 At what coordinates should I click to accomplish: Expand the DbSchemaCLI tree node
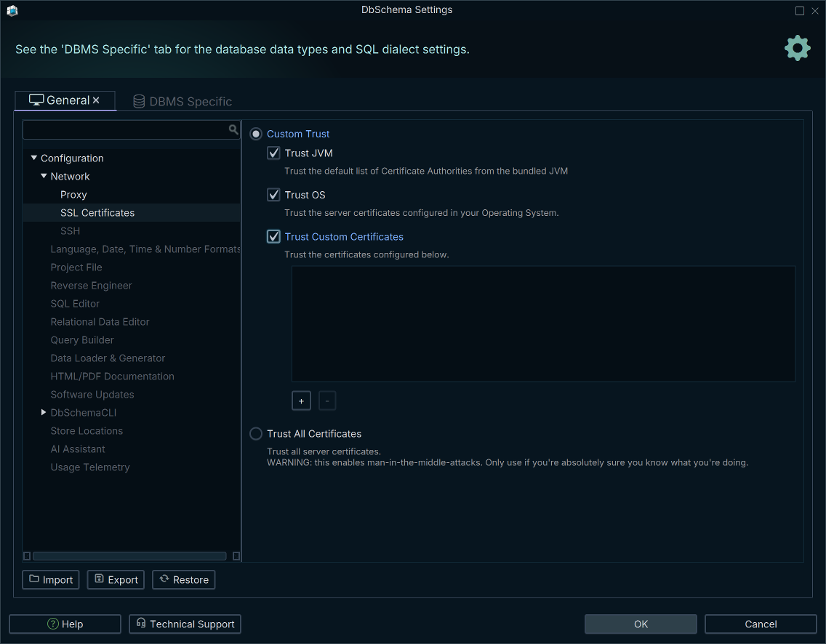click(x=44, y=412)
